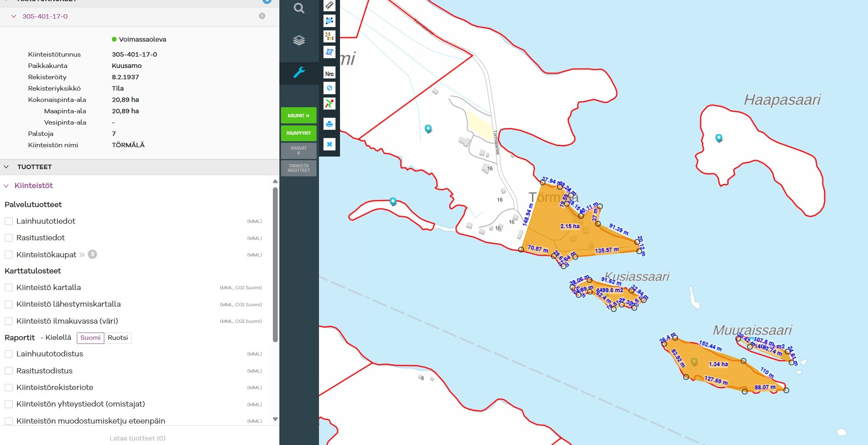Select the wrench tools icon

tap(299, 73)
